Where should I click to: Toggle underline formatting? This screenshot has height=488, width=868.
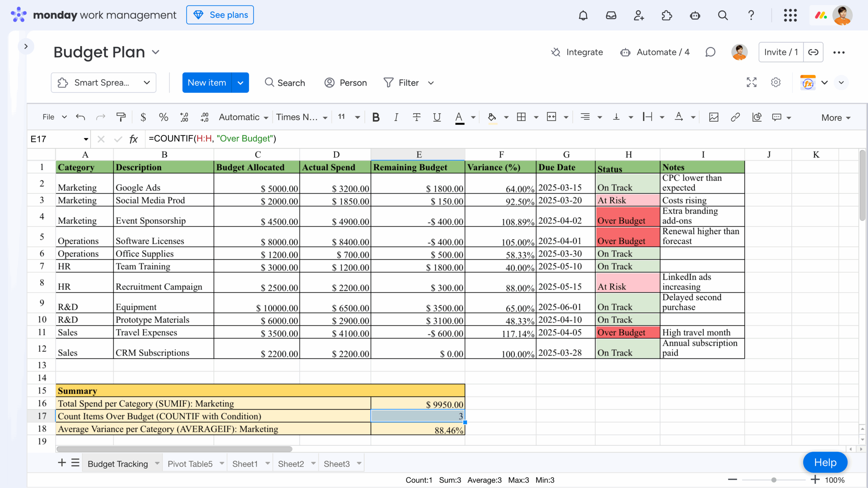tap(437, 117)
